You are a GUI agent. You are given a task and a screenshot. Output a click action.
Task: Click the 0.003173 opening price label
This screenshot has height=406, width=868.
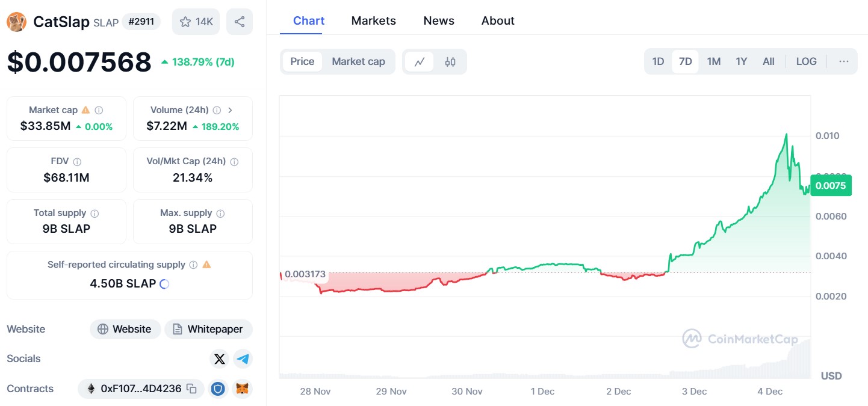pos(305,274)
